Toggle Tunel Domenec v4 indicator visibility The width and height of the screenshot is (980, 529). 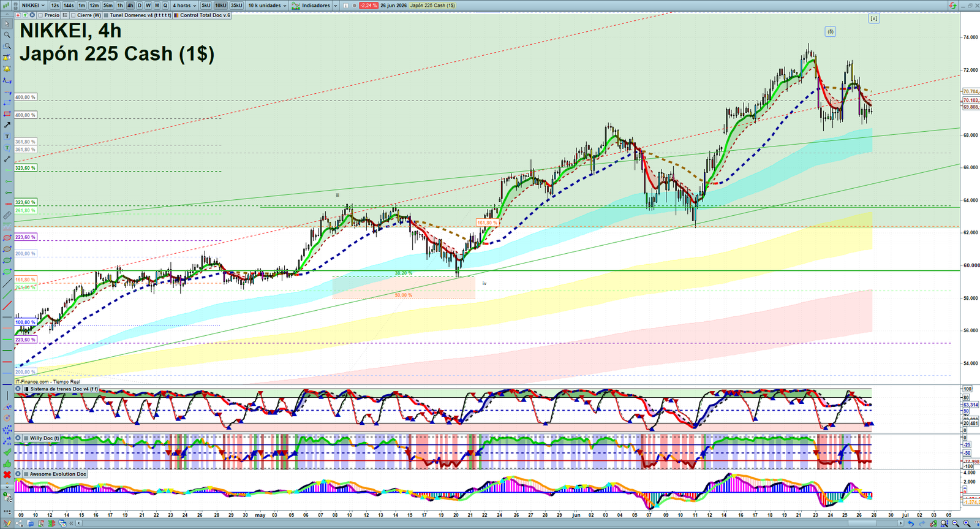tap(106, 15)
